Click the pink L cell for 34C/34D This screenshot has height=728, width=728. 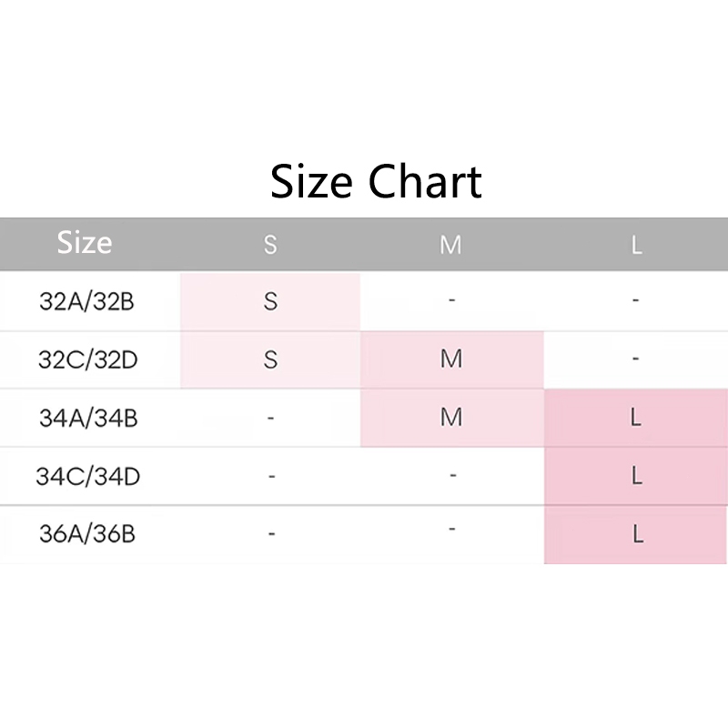pyautogui.click(x=635, y=476)
